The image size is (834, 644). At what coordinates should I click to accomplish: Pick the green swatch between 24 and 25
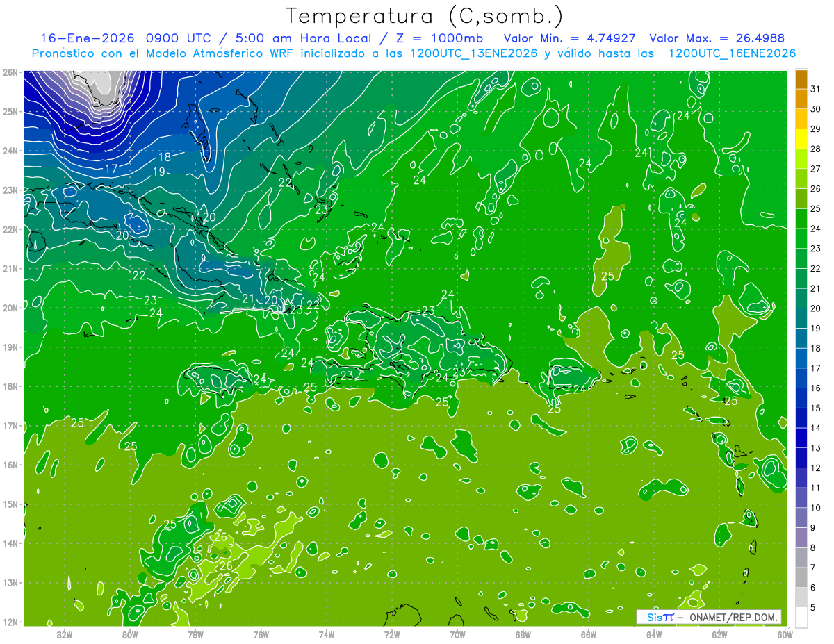coord(801,219)
